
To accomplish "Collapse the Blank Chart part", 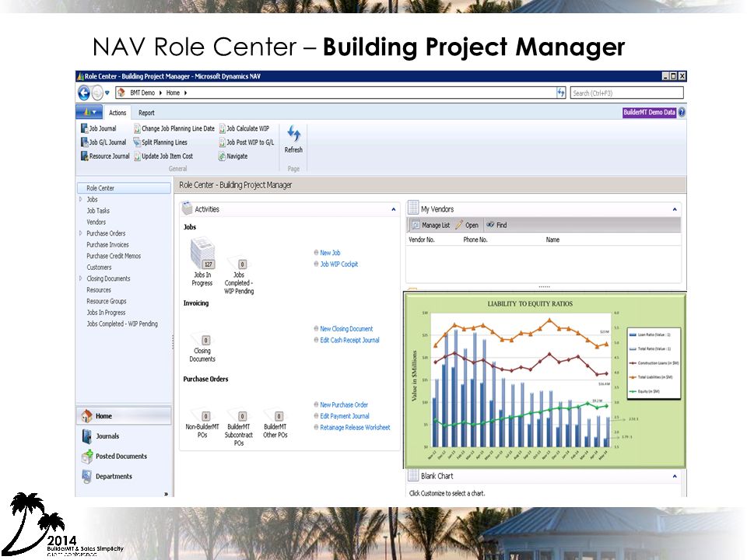I will [675, 476].
